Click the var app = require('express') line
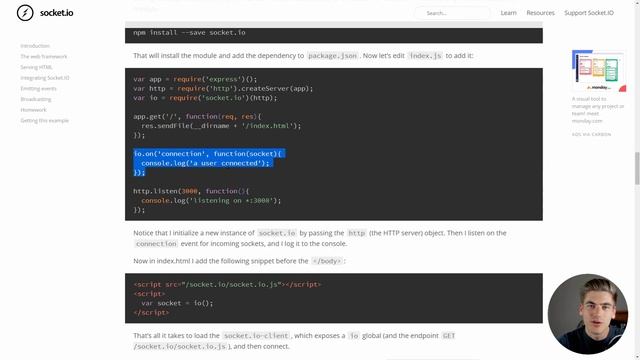This screenshot has height=360, width=640. pos(195,79)
